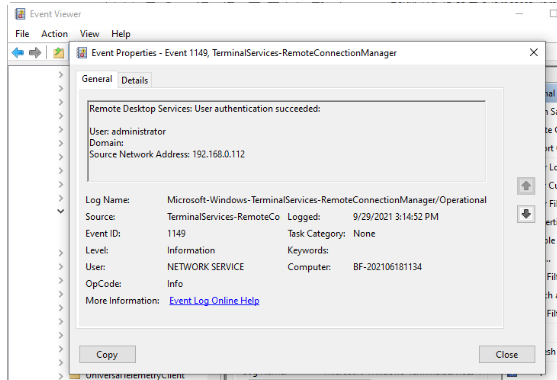The width and height of the screenshot is (557, 380).
Task: Click the up-one-level folder toolbar icon
Action: click(x=59, y=53)
